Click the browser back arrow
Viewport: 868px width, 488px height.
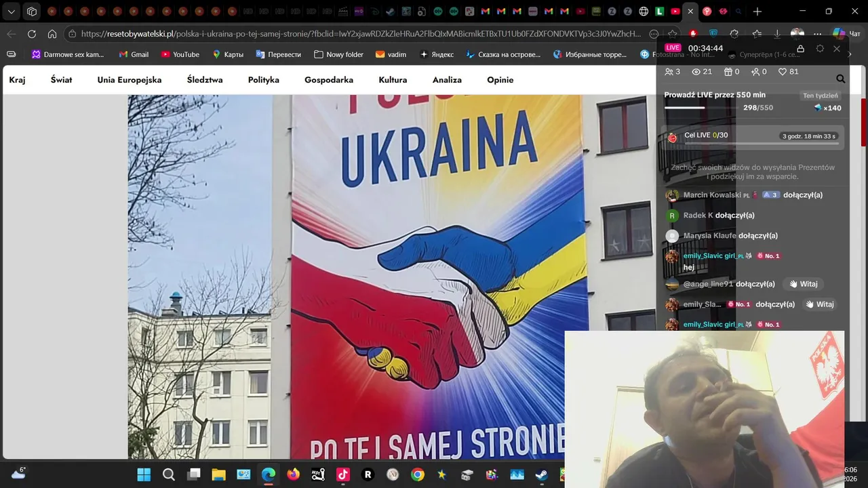coord(12,34)
